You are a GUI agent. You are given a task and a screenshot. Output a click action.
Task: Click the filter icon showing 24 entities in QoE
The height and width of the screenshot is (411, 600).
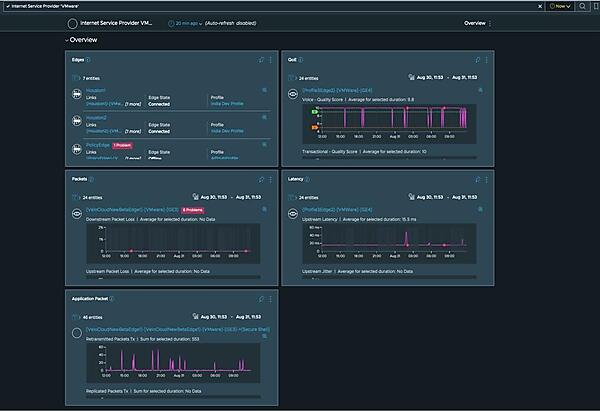pyautogui.click(x=292, y=76)
